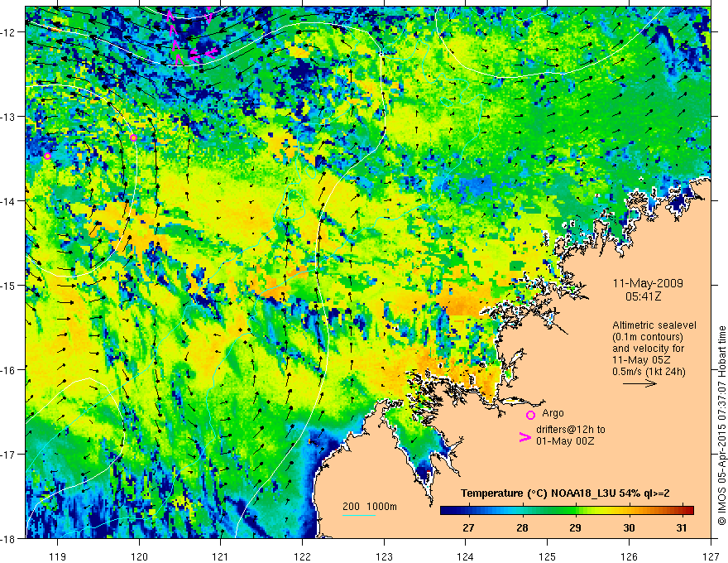The image size is (728, 563).
Task: Click the '05:41Z' time text
Action: [643, 296]
